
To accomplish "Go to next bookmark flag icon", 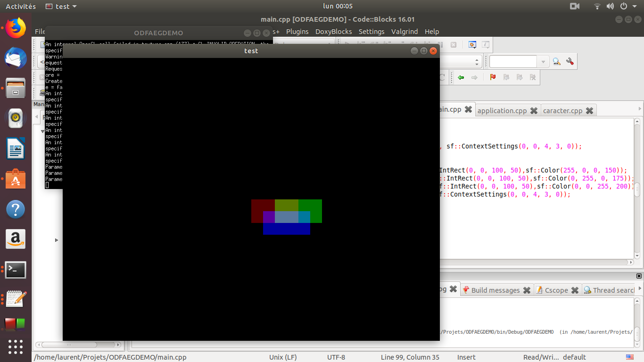I will 520,77.
